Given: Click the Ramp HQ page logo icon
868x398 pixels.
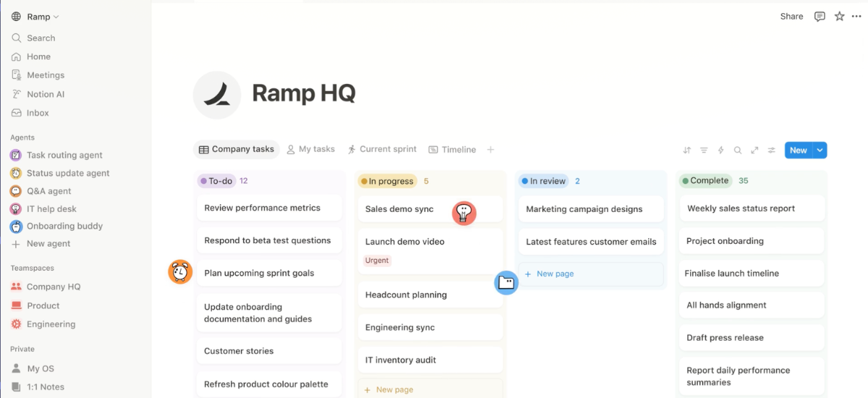Looking at the screenshot, I should pos(216,95).
